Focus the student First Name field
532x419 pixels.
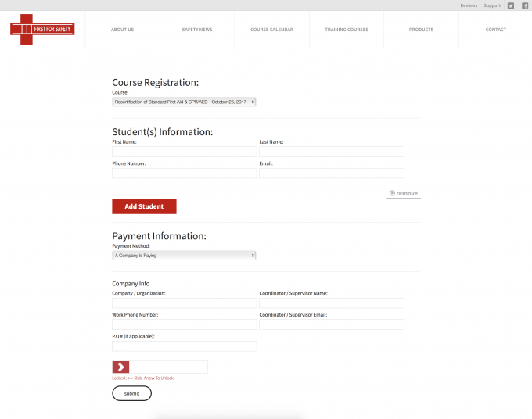coord(184,152)
